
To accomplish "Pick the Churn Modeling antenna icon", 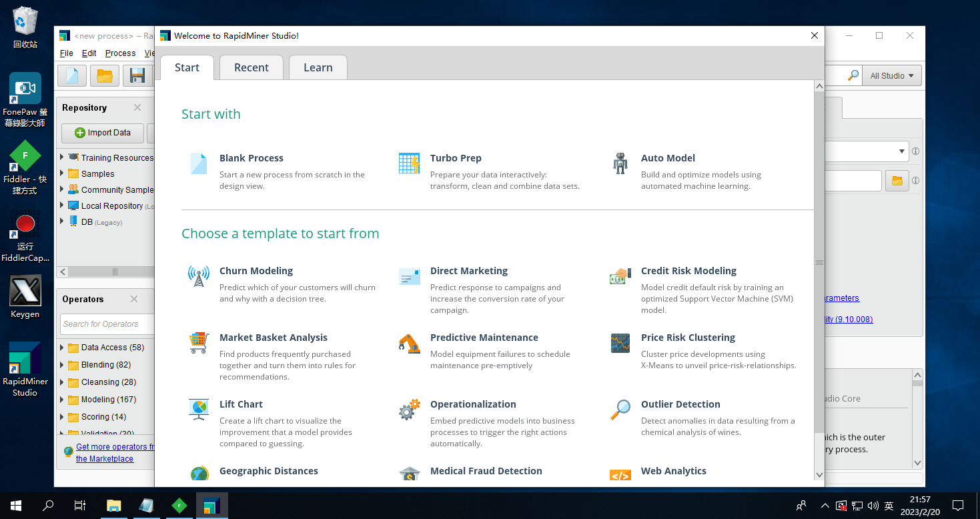I will click(x=199, y=276).
